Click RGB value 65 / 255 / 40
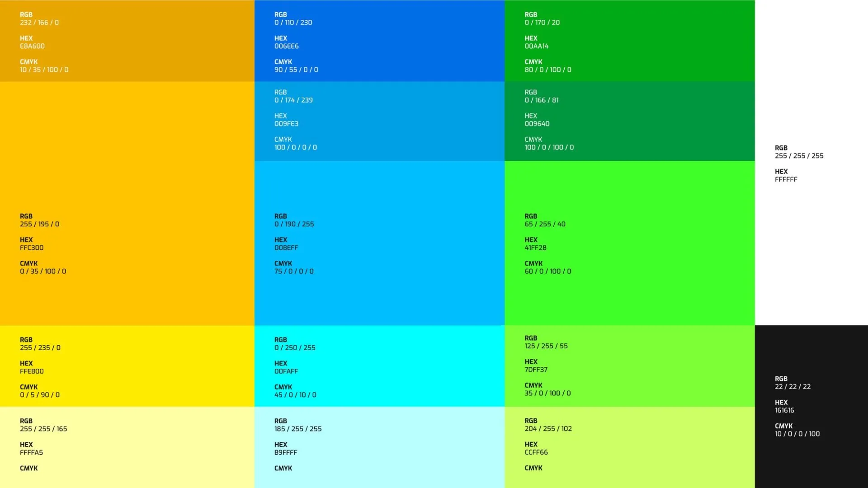868x488 pixels. point(545,224)
